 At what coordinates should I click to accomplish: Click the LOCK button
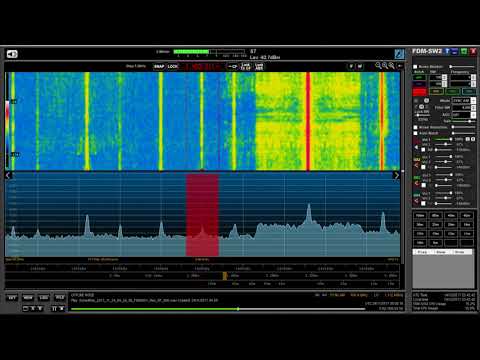point(173,67)
